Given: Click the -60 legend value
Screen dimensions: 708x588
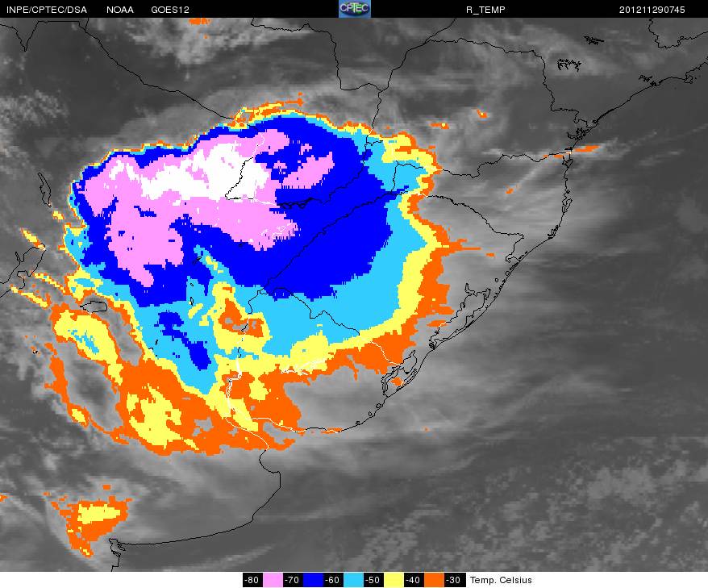Looking at the screenshot, I should click(x=333, y=580).
